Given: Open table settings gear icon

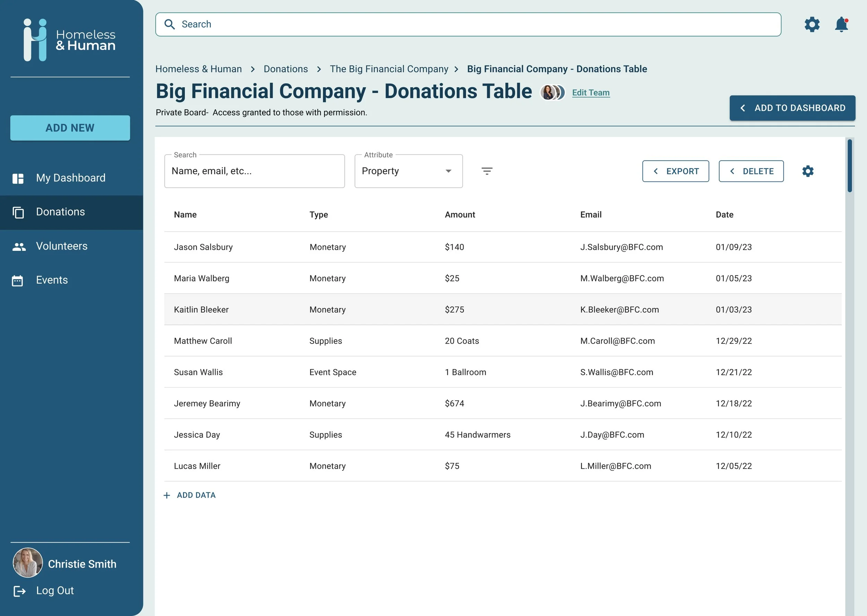Looking at the screenshot, I should (807, 171).
